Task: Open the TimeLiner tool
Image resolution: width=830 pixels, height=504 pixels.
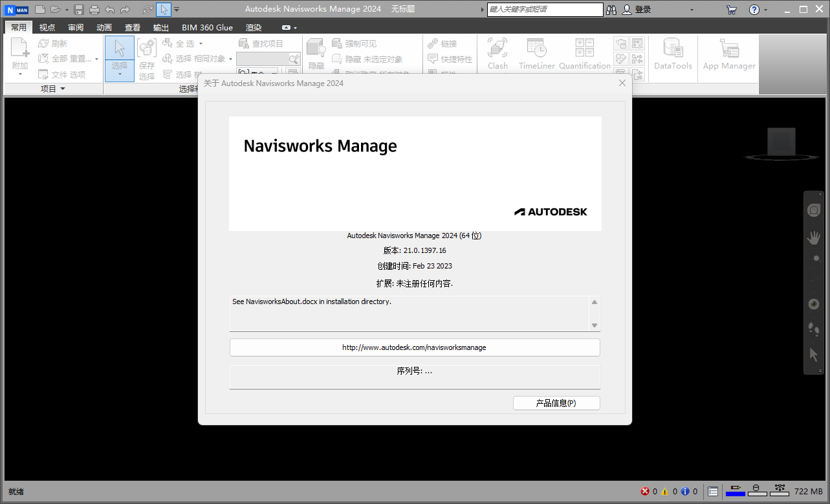Action: 537,54
